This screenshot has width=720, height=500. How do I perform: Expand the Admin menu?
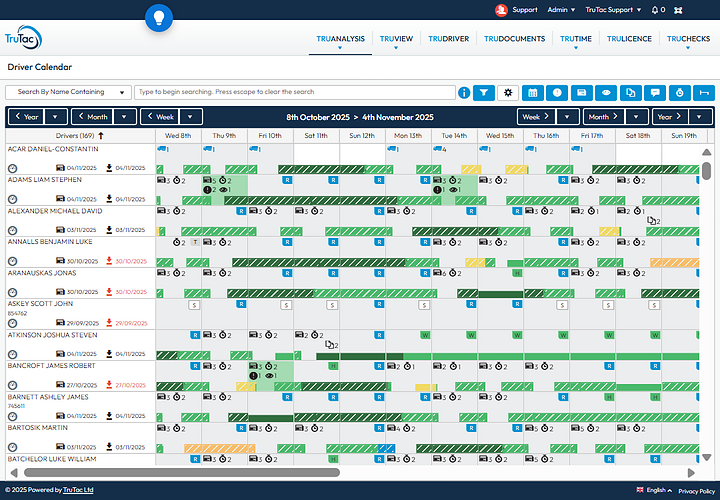[x=561, y=10]
